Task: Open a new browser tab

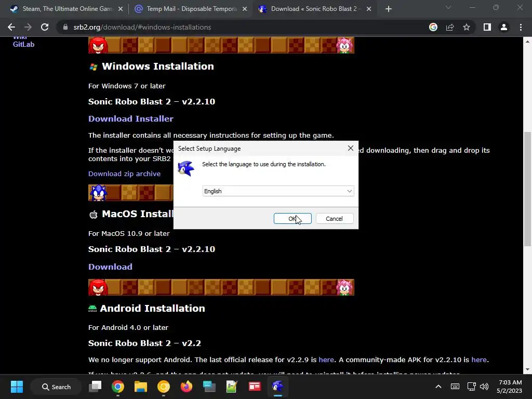Action: pos(389,9)
